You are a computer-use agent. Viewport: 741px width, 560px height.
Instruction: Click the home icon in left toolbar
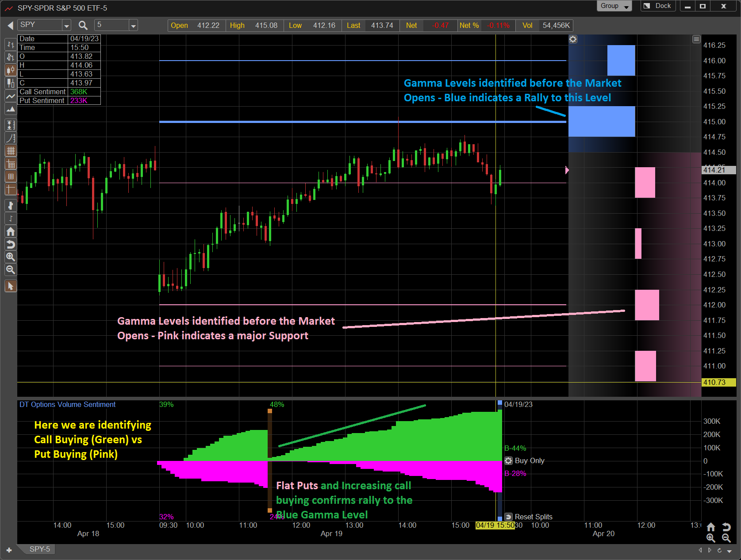(11, 231)
